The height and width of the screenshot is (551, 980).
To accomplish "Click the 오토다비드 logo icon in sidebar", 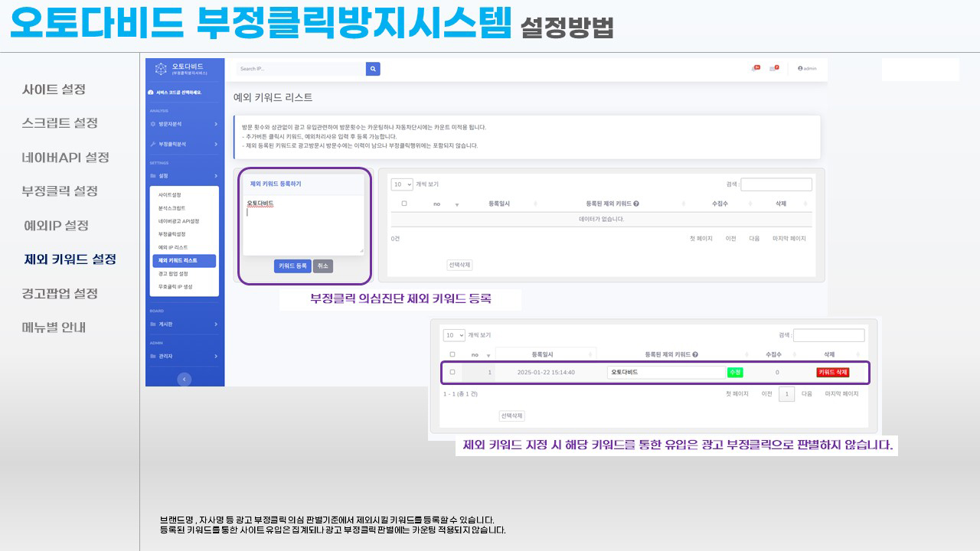I will click(161, 69).
